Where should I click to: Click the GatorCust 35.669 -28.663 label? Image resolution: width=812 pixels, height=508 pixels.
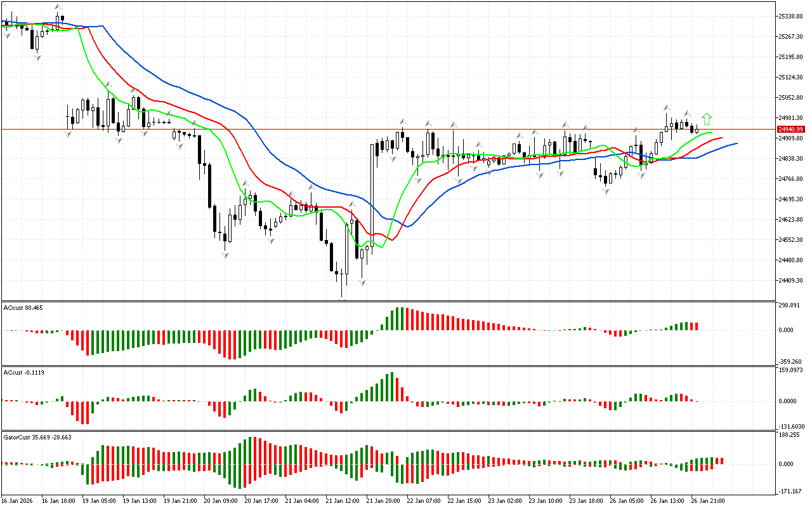click(37, 438)
